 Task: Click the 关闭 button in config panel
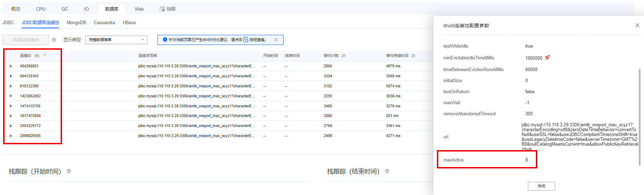541,186
